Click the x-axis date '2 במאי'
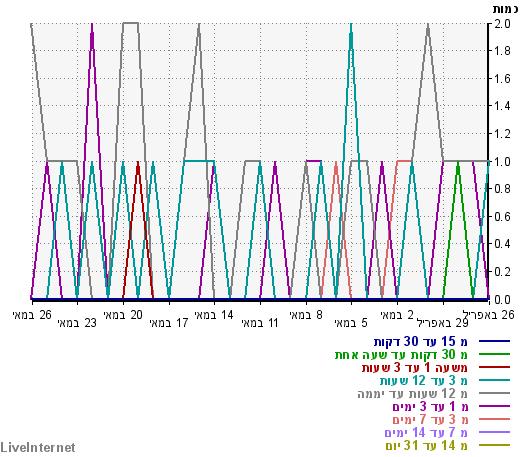This screenshot has height=457, width=520. point(397,315)
